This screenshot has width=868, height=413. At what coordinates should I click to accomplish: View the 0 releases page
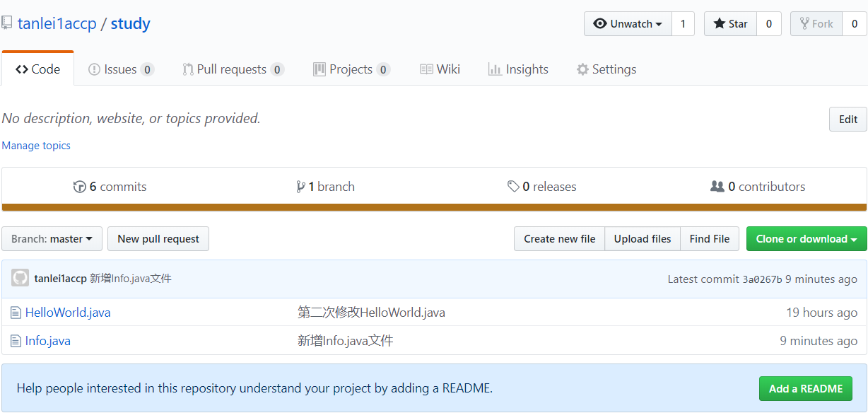click(542, 187)
